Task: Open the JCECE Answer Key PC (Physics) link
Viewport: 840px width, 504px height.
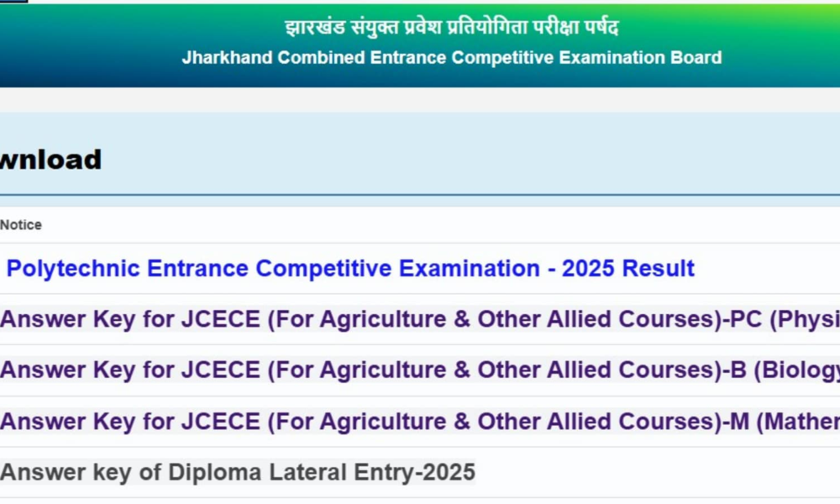Action: pyautogui.click(x=420, y=320)
